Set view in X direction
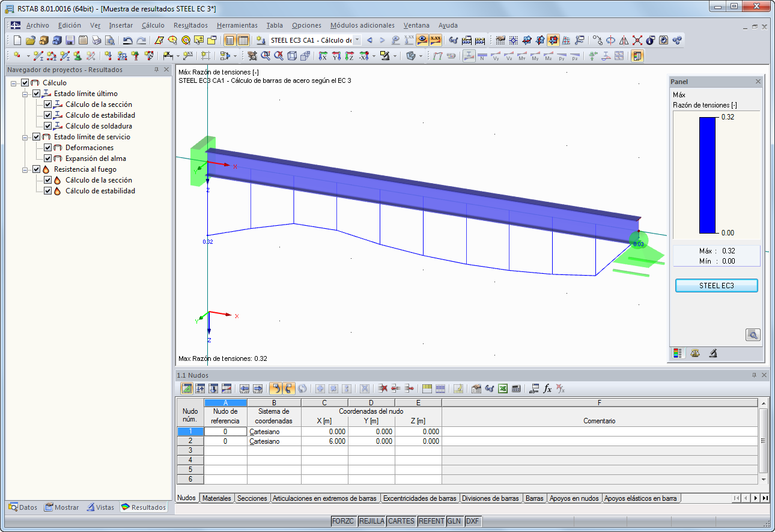This screenshot has height=532, width=775. [323, 56]
